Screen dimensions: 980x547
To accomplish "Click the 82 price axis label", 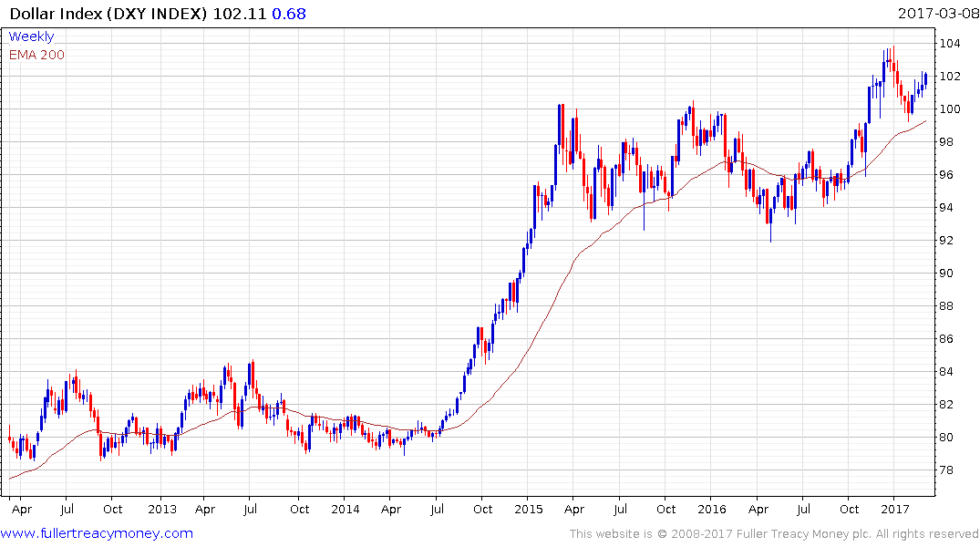I will pos(947,405).
